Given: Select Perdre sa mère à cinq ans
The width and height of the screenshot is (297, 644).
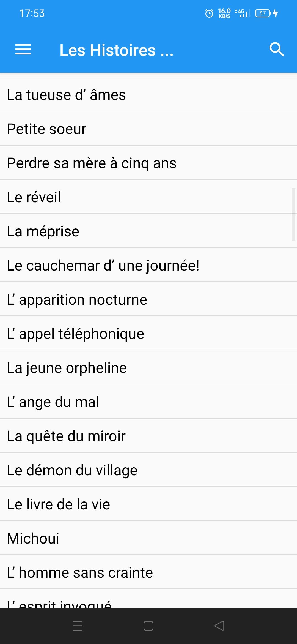Looking at the screenshot, I should (148, 163).
